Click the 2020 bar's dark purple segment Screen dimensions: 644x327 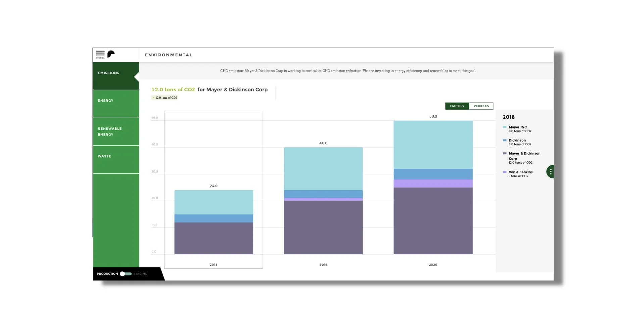[433, 221]
